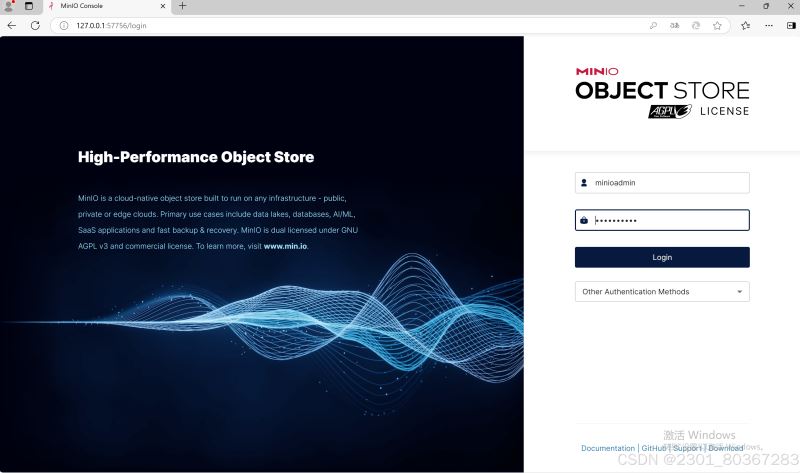Click the browser back arrow
The image size is (800, 473).
pos(12,26)
